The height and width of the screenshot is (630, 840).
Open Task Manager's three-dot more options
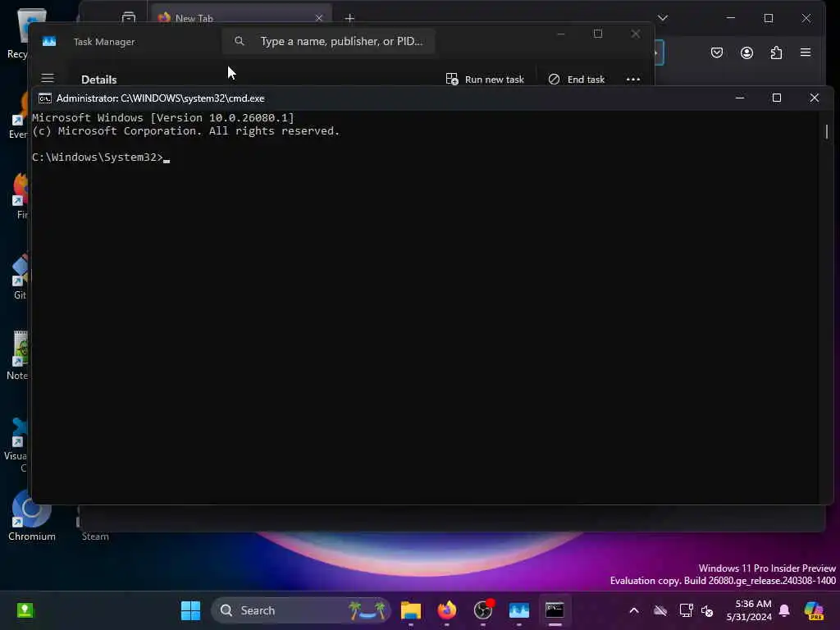633,80
